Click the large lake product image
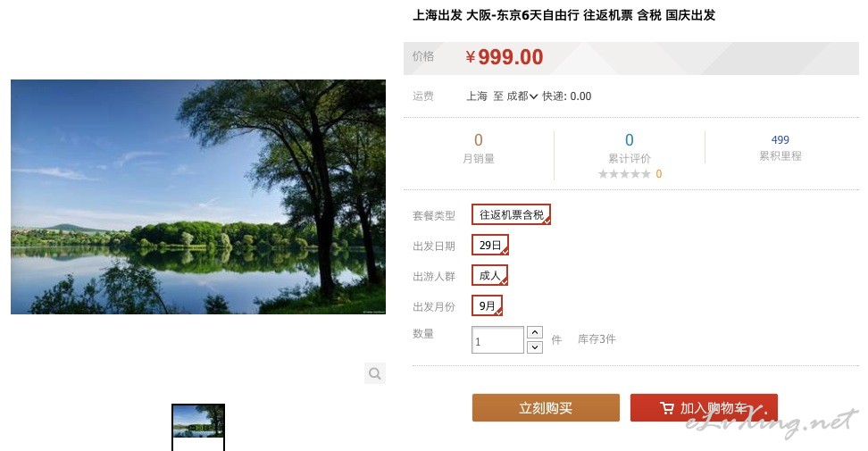This screenshot has width=868, height=451. point(198,197)
